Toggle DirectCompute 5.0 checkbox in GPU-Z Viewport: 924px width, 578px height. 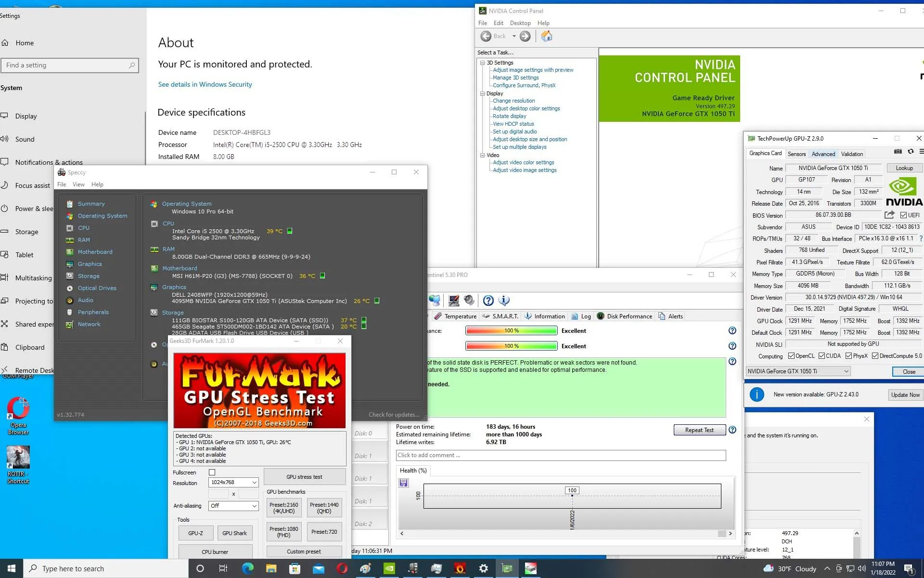point(875,356)
